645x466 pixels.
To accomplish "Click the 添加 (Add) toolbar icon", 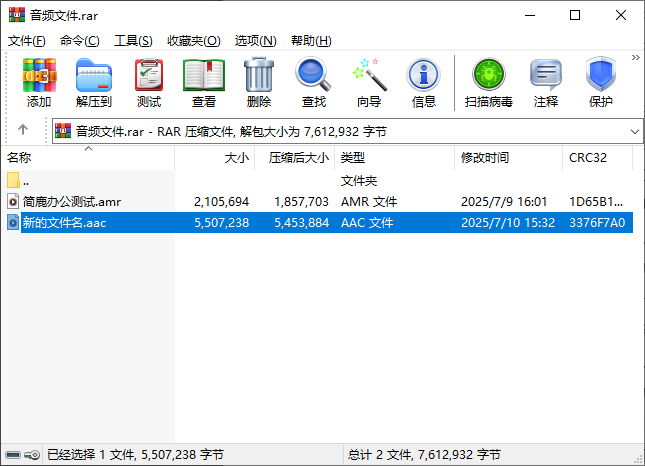I will pos(39,75).
